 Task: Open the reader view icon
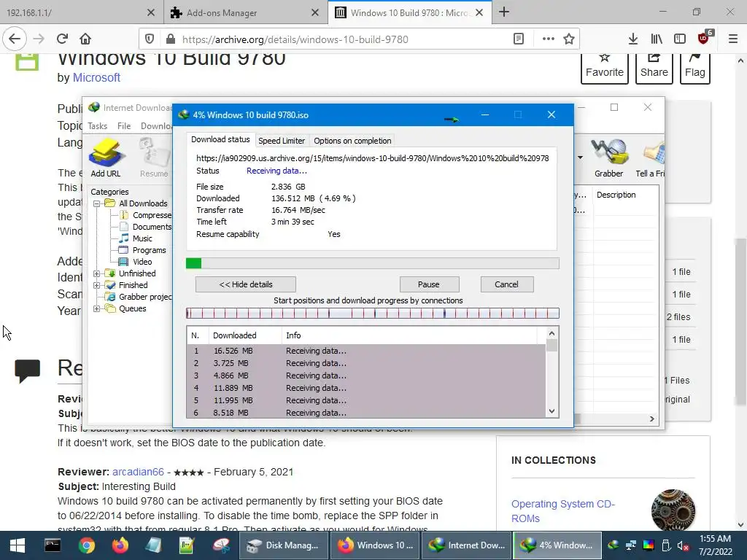click(519, 39)
